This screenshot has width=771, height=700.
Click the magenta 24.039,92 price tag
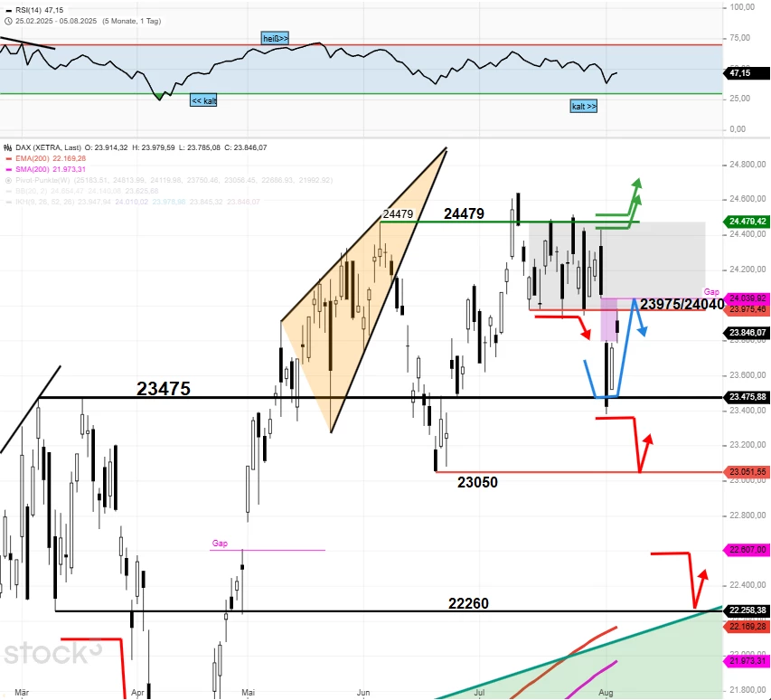click(746, 298)
